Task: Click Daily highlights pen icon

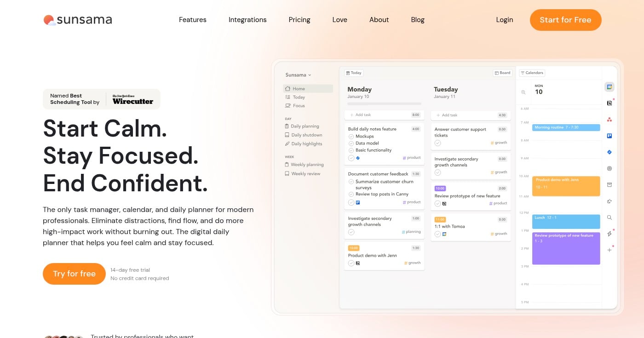Action: point(287,144)
